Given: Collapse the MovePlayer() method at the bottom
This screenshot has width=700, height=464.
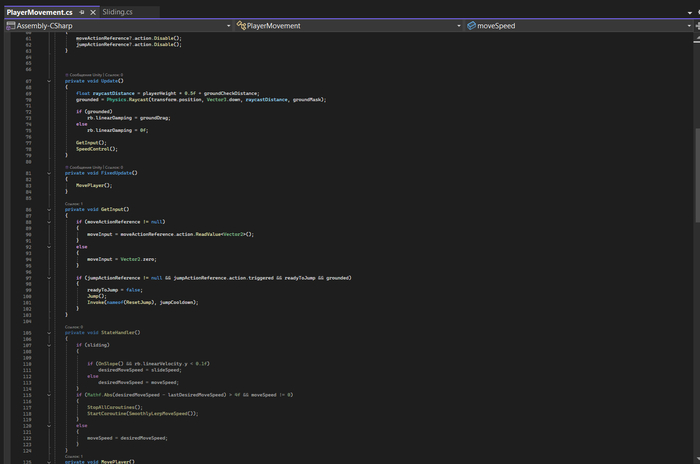Looking at the screenshot, I should [x=48, y=461].
